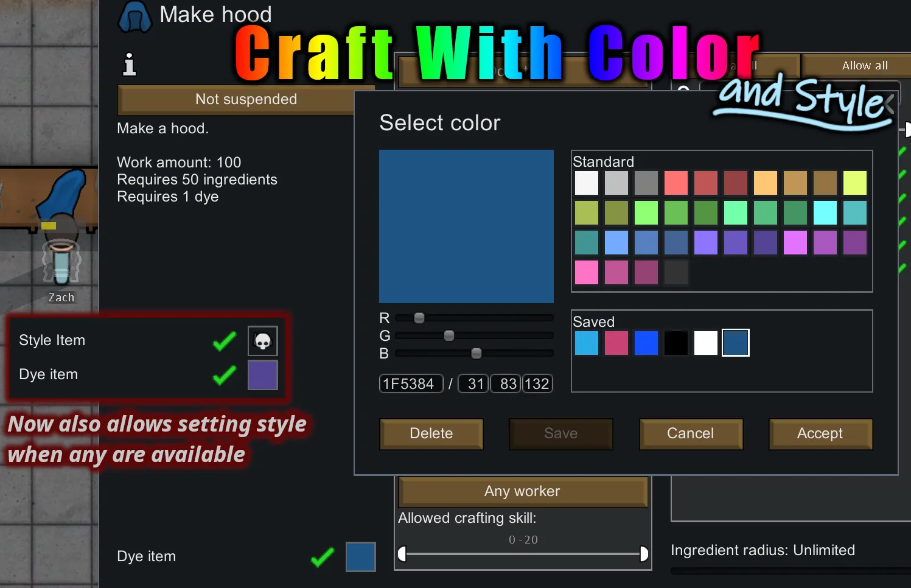
Task: Choose the saved black color swatch
Action: [676, 343]
